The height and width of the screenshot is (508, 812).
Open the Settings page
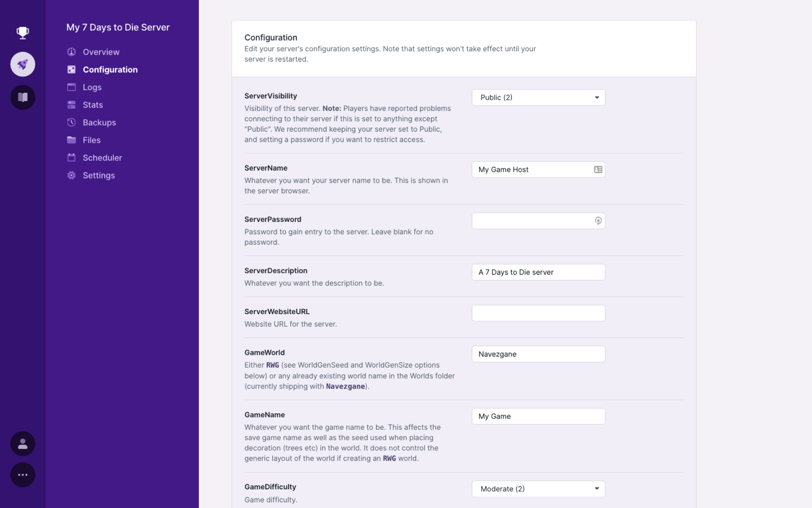(x=99, y=176)
